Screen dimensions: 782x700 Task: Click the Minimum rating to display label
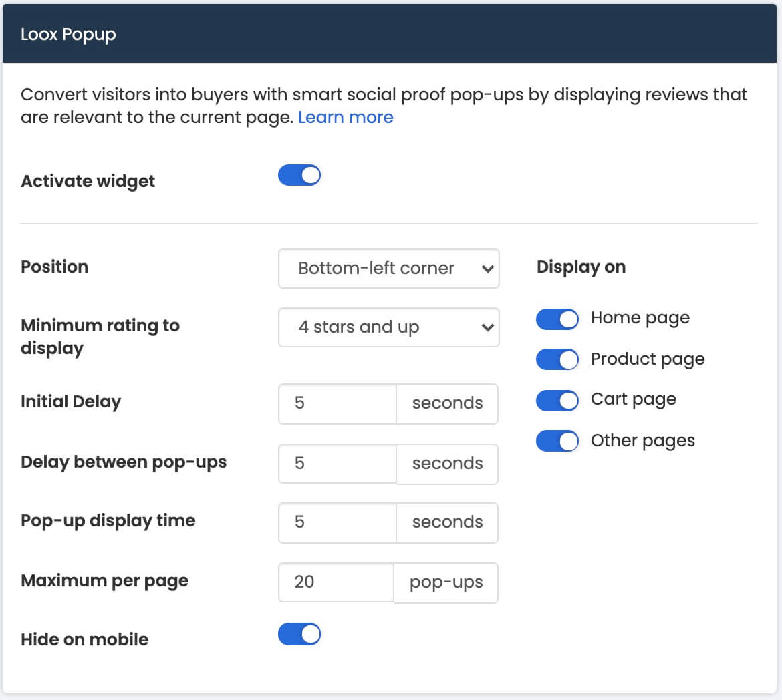100,337
